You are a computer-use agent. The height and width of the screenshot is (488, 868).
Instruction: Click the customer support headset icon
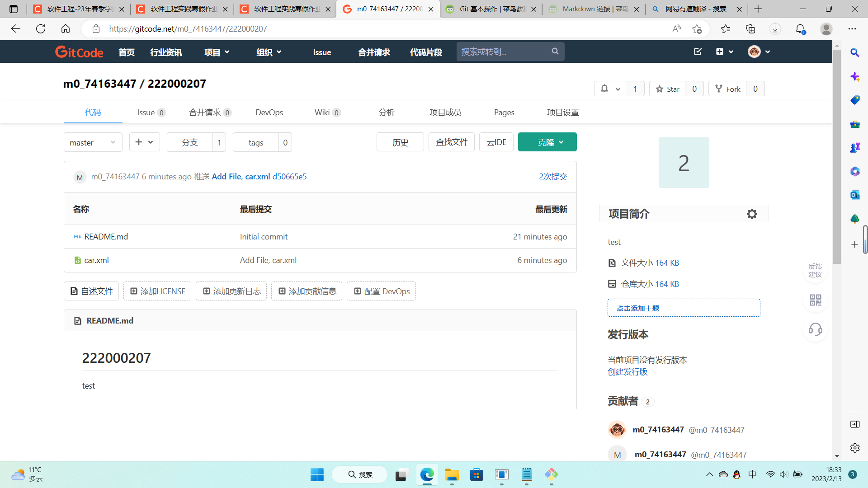pyautogui.click(x=815, y=329)
